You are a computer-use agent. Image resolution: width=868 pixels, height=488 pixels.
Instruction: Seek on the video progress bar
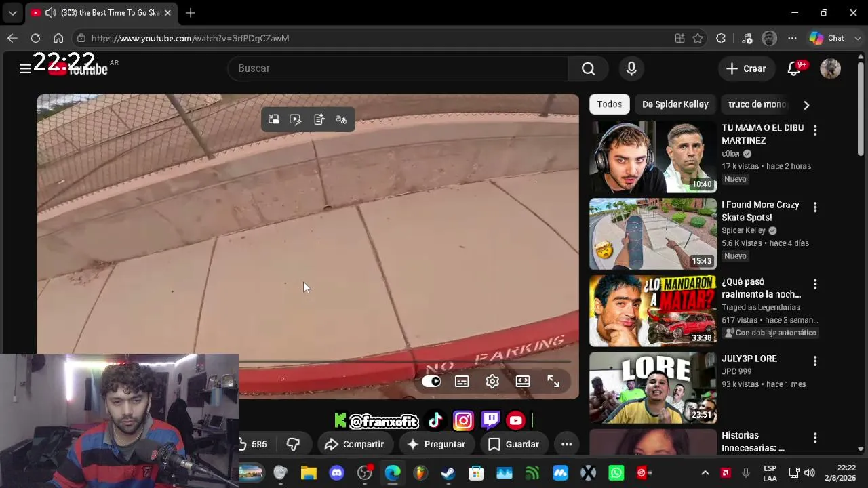point(308,362)
